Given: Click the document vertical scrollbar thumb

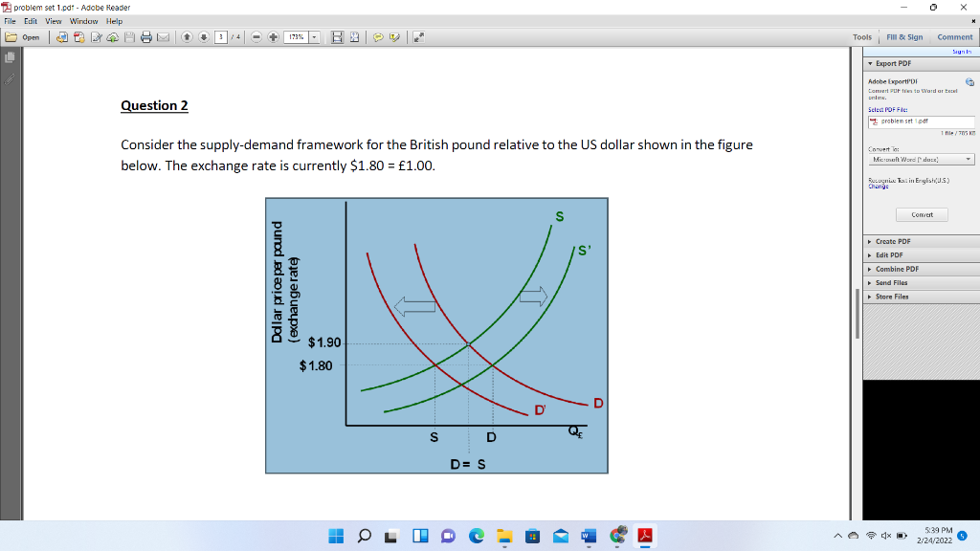Looking at the screenshot, I should 857,314.
